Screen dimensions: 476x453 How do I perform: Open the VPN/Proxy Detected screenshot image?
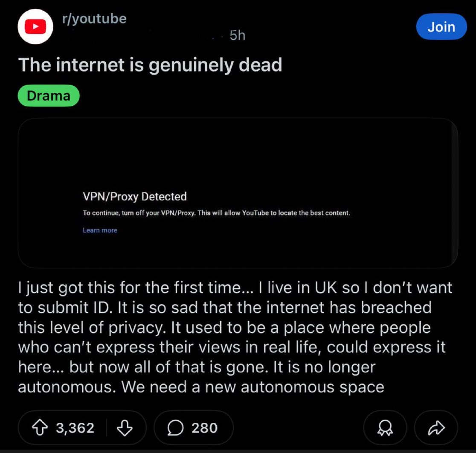[238, 193]
